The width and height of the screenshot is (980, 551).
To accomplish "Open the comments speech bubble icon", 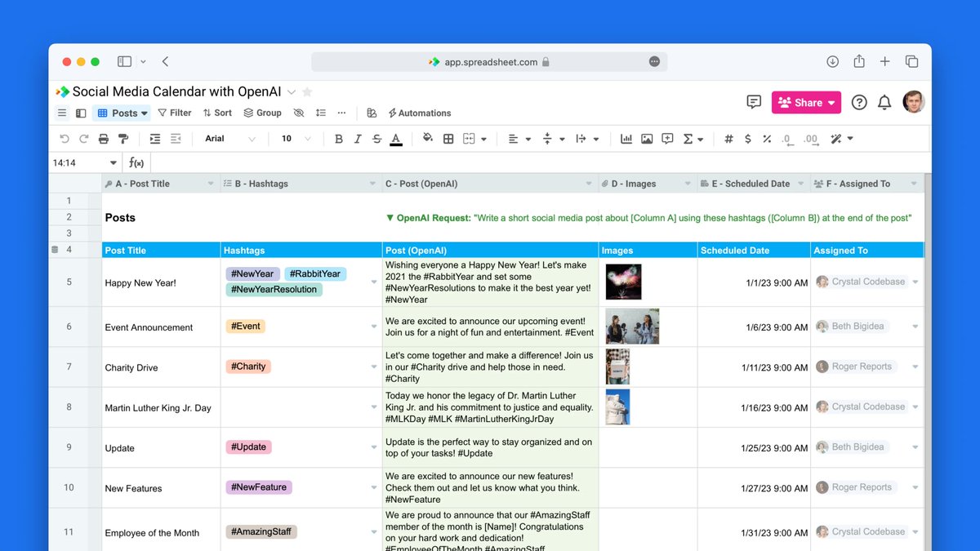I will [754, 102].
